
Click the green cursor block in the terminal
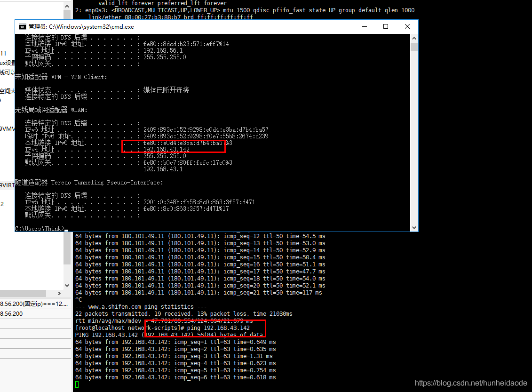pos(77,384)
